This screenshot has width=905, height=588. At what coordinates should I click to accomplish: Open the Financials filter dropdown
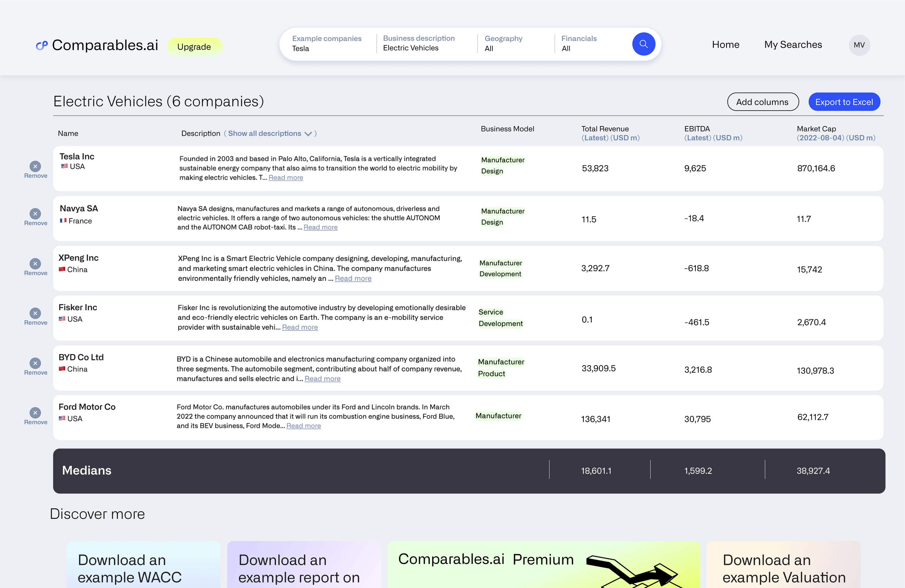(x=579, y=44)
